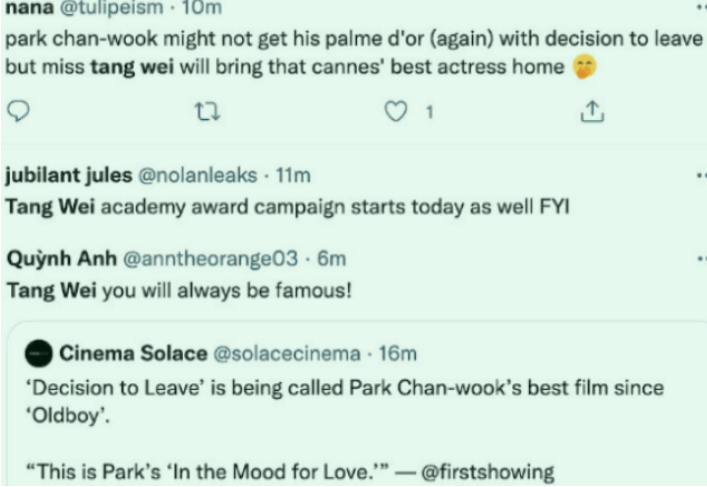Open the 11m timestamp on jules' tweet
707x487 pixels.
tap(293, 175)
